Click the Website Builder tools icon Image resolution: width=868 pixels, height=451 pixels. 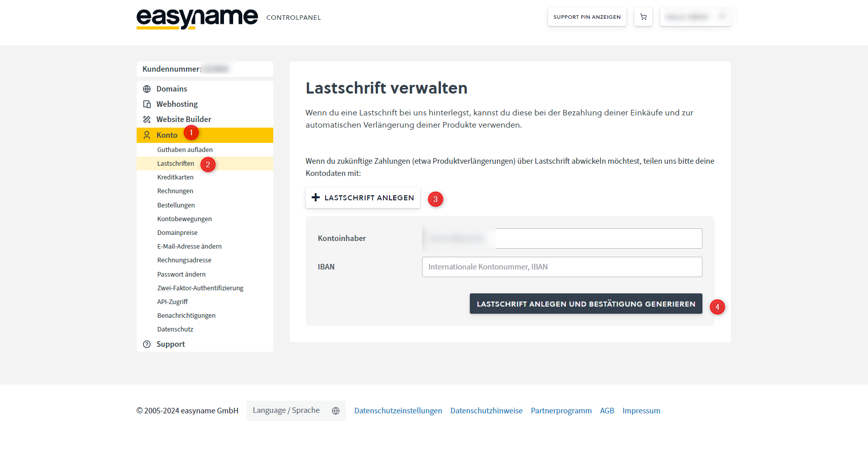coord(147,119)
